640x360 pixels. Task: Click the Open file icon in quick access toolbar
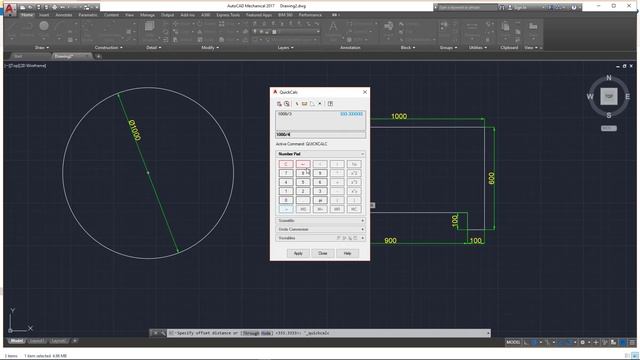tap(30, 7)
